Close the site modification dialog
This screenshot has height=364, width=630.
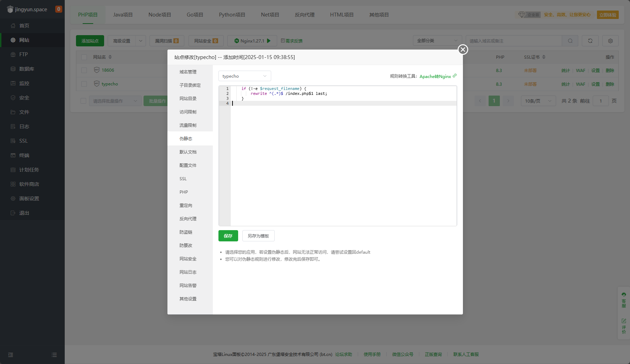[x=463, y=50]
